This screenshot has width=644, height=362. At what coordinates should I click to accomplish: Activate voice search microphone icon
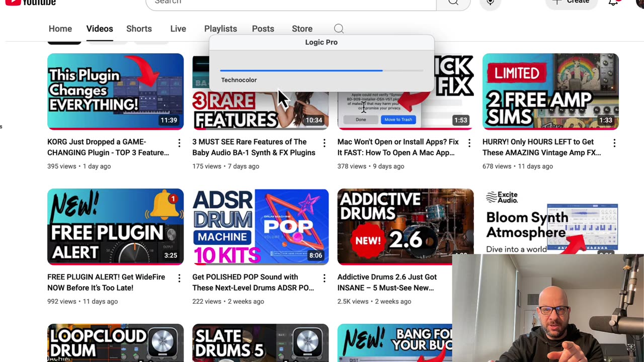pyautogui.click(x=490, y=3)
